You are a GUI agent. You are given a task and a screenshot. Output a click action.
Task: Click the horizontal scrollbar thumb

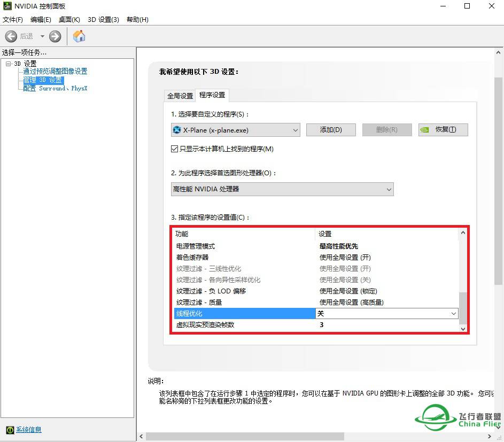coord(245,437)
